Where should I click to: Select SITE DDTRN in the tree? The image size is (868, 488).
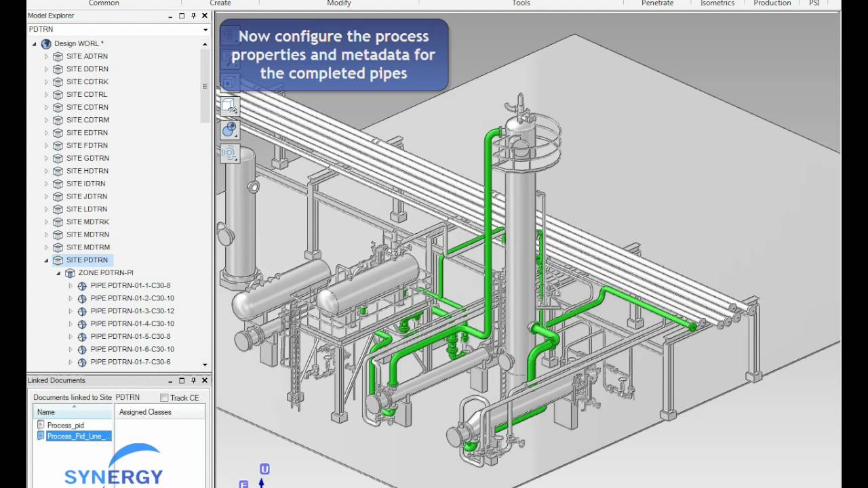87,69
